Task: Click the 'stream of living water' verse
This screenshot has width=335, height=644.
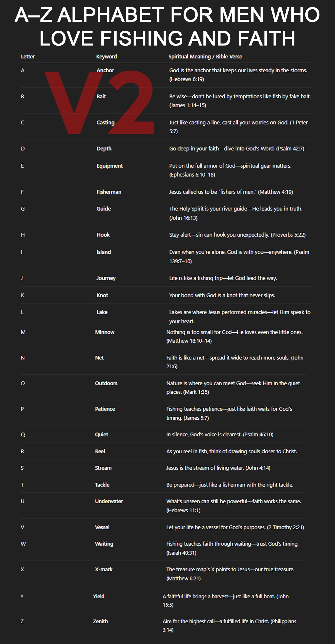Action: coord(218,468)
